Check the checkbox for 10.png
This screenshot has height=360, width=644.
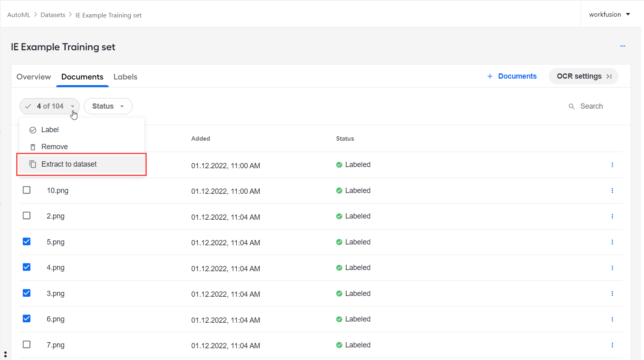27,190
